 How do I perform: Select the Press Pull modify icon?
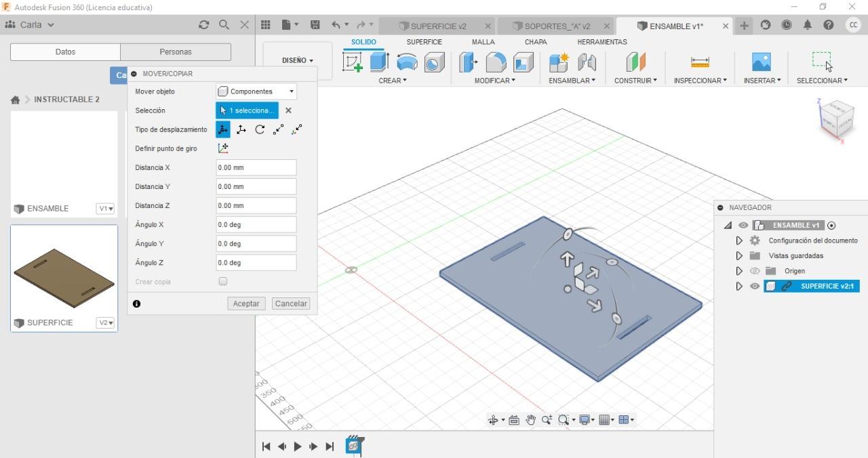(469, 62)
